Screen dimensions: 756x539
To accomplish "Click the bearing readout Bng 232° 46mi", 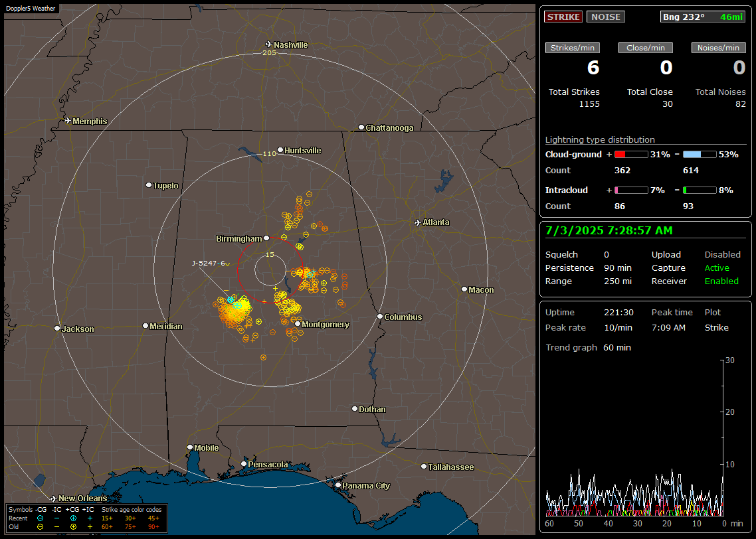I will 702,17.
